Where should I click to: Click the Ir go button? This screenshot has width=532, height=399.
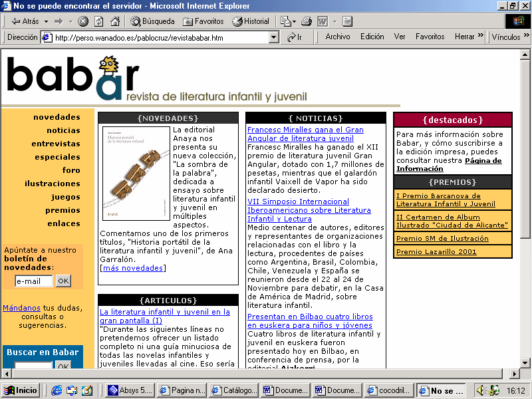click(295, 37)
